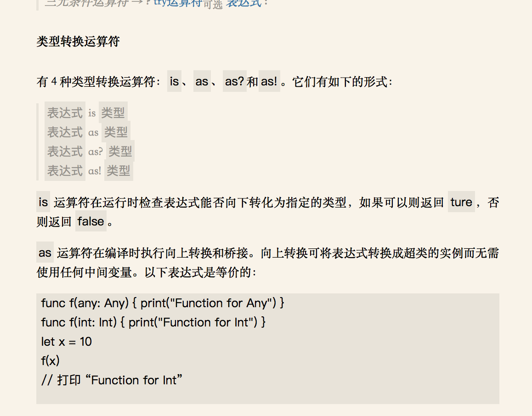Click inline code 'as!' in intro sentence

269,81
